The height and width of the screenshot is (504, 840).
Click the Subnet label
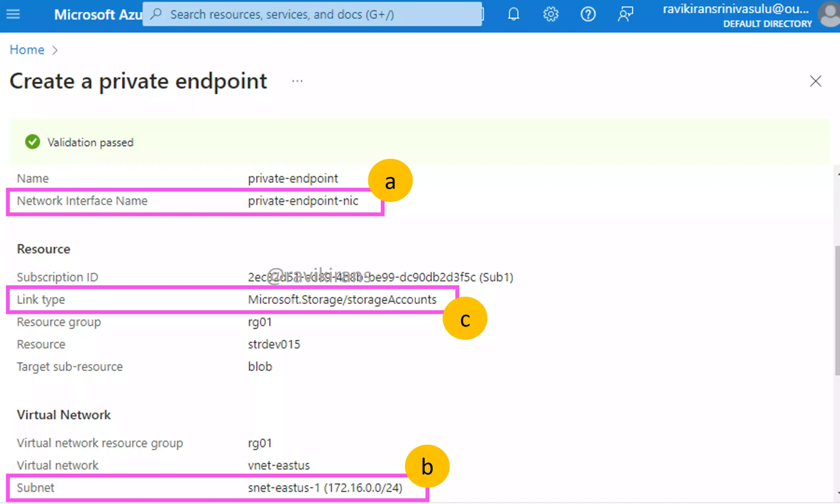(36, 488)
